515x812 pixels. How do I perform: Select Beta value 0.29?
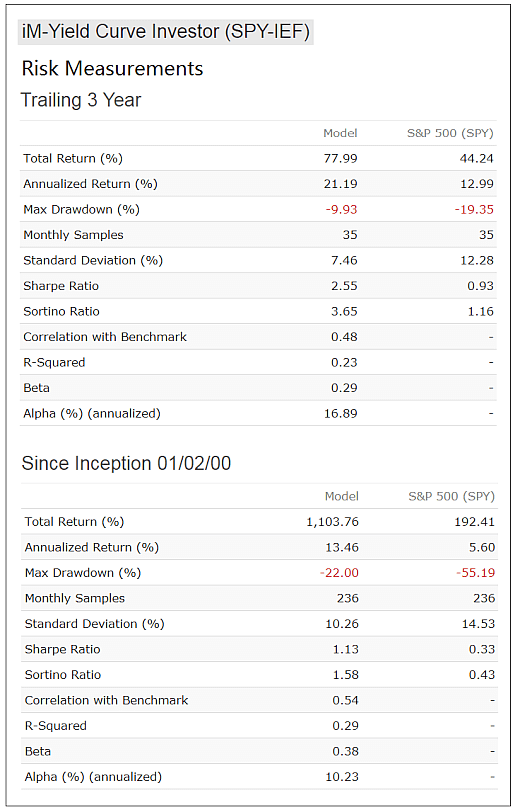click(345, 388)
